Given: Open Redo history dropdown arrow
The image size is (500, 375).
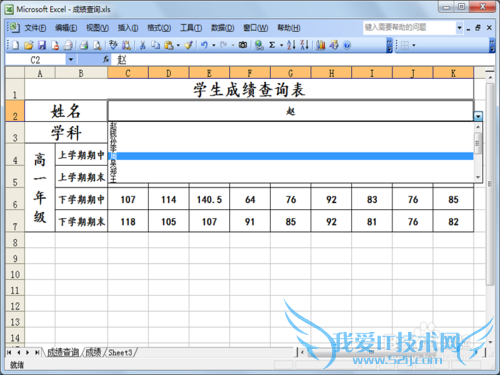Looking at the screenshot, I should click(233, 45).
